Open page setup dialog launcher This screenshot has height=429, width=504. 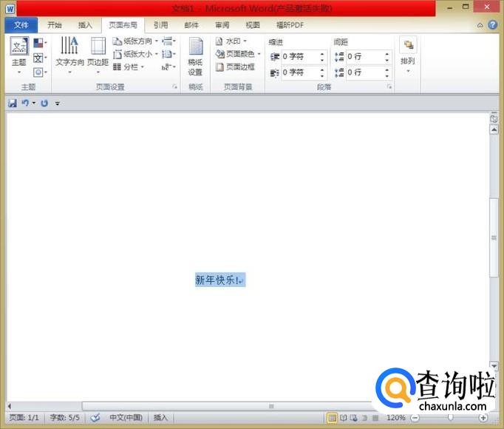click(x=174, y=87)
